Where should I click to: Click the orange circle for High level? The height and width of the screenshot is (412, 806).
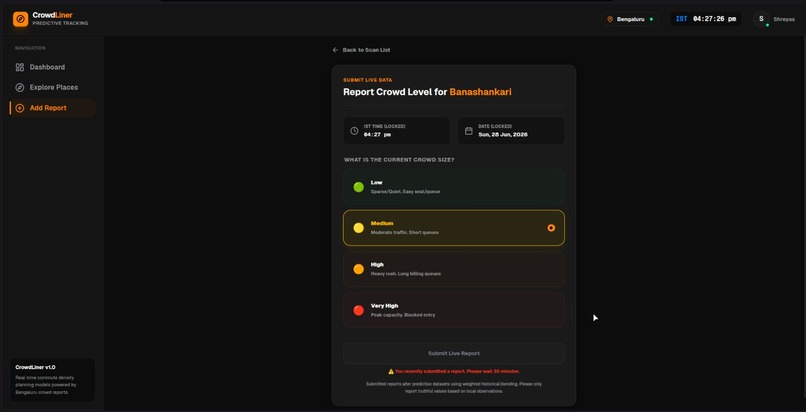(359, 269)
